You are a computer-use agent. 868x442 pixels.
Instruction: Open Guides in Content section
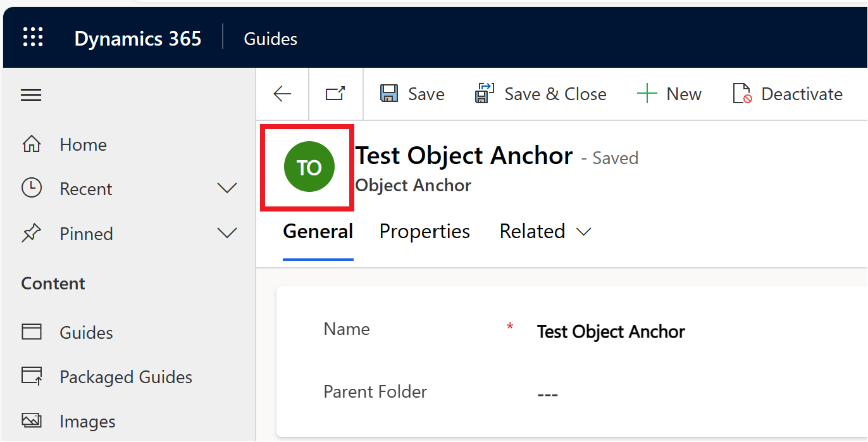pyautogui.click(x=86, y=333)
